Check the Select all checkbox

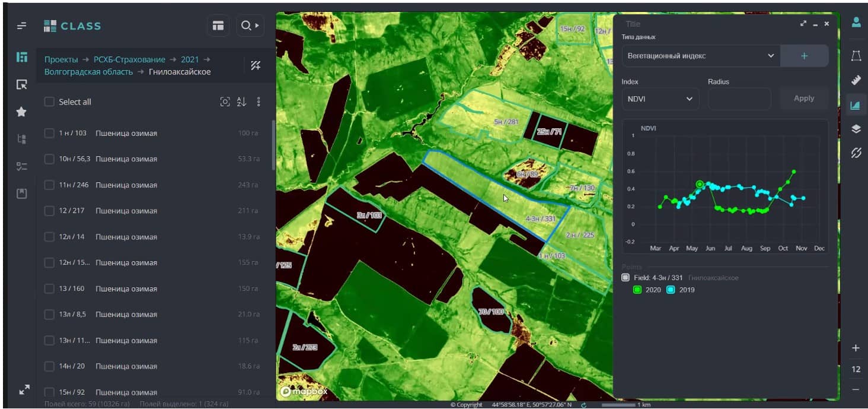pyautogui.click(x=50, y=102)
